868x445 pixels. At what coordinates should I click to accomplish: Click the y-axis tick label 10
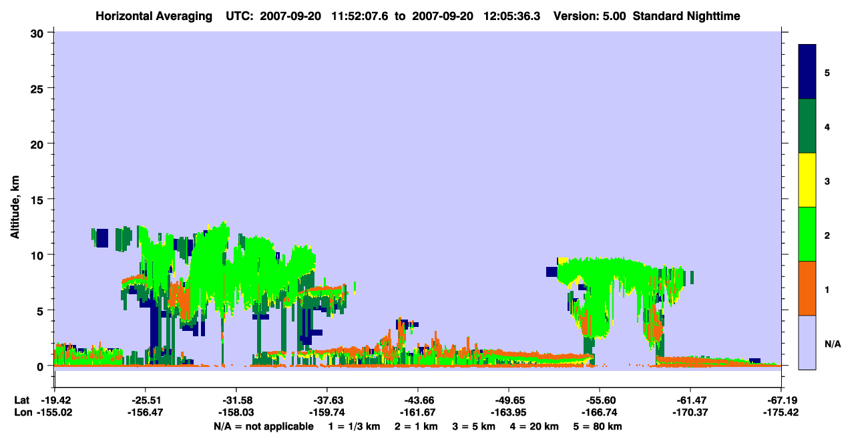pos(39,255)
